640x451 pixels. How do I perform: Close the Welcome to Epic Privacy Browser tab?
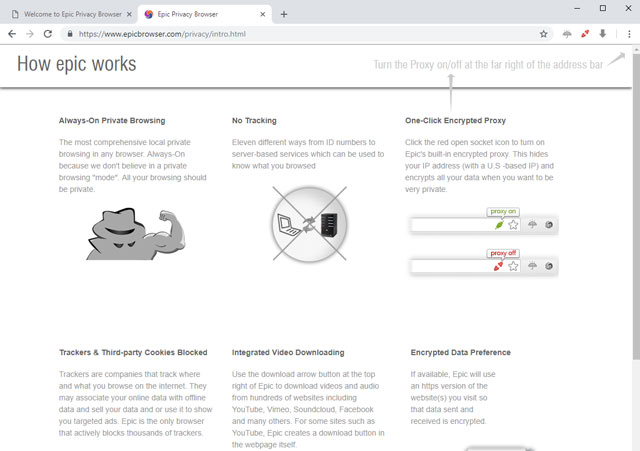pyautogui.click(x=129, y=14)
